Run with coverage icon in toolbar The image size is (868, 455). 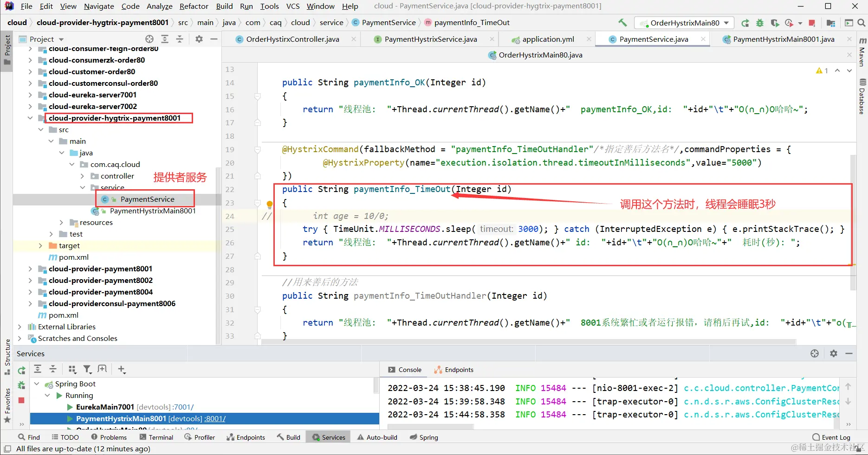[775, 23]
